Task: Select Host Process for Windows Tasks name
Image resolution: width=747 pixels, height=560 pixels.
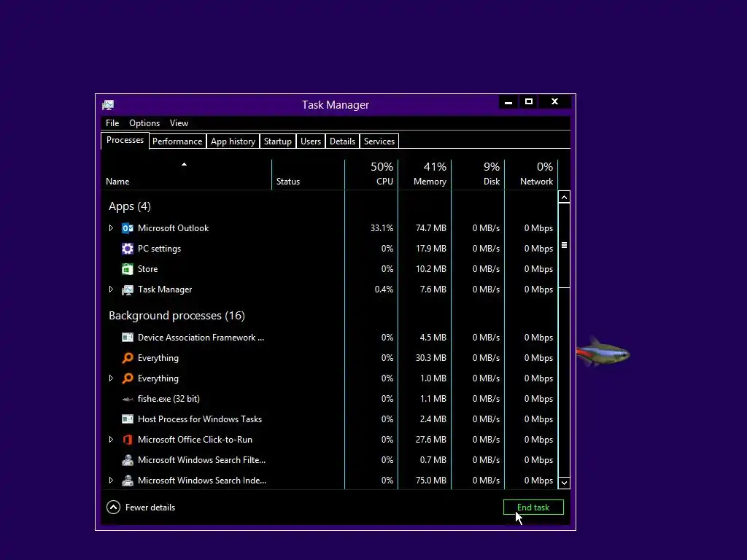Action: (x=200, y=419)
